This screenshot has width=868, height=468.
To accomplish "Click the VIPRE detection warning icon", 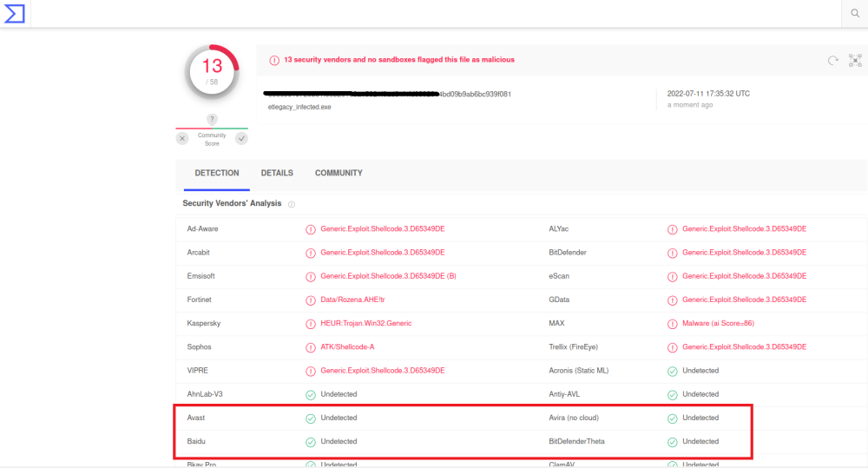I will pos(311,371).
